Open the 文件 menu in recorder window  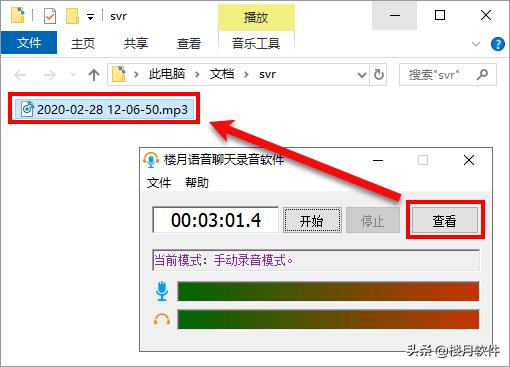pos(159,183)
